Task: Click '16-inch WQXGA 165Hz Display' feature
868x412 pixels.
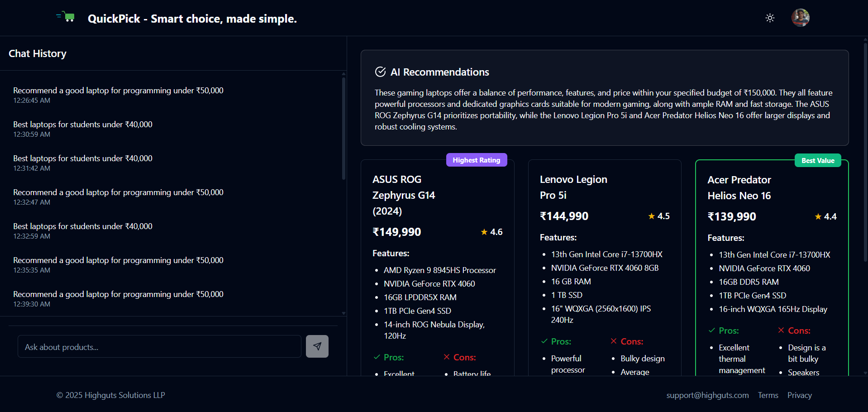Action: pyautogui.click(x=773, y=309)
